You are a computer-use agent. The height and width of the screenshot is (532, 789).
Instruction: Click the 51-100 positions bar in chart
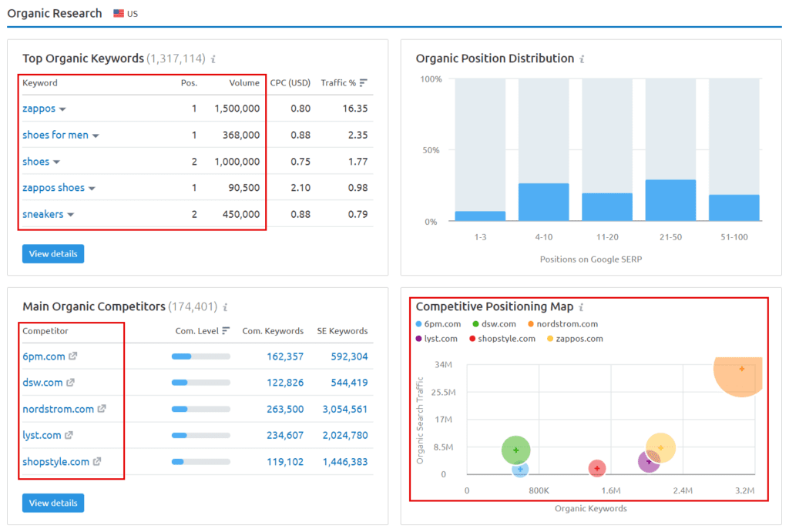coord(734,208)
